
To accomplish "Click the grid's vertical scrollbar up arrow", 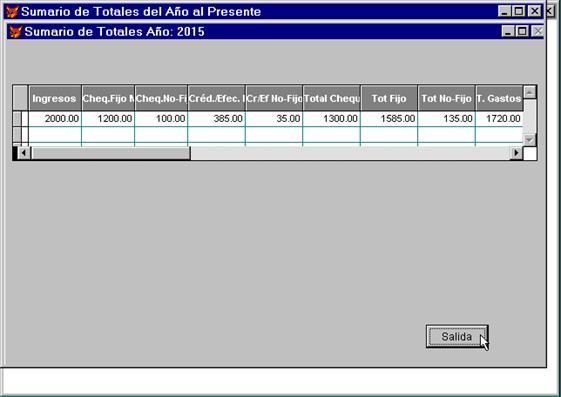I will (x=530, y=92).
